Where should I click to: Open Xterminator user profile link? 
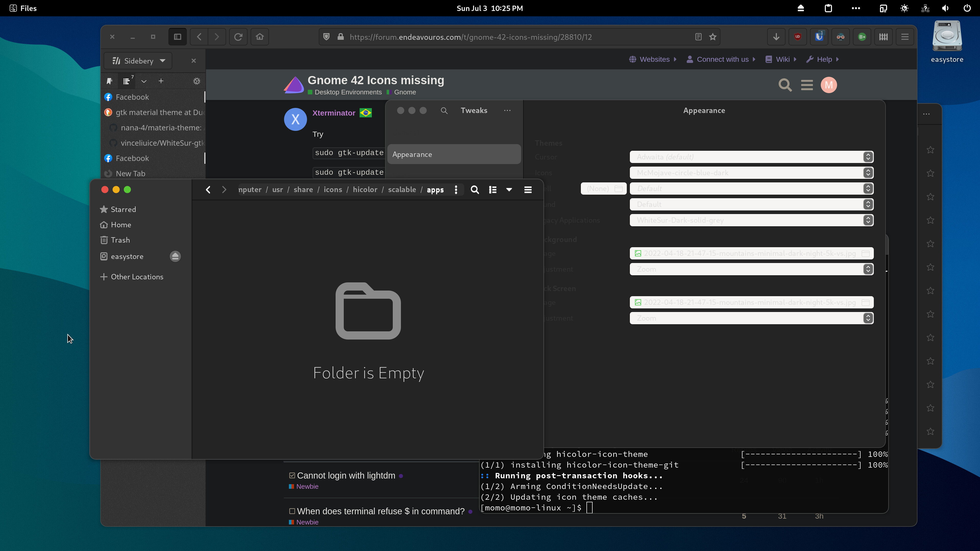pyautogui.click(x=334, y=113)
